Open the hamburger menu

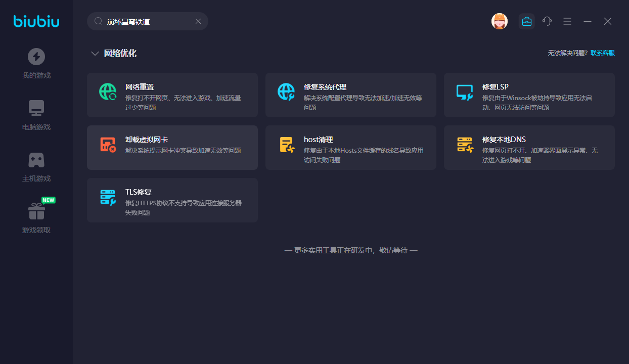click(567, 21)
